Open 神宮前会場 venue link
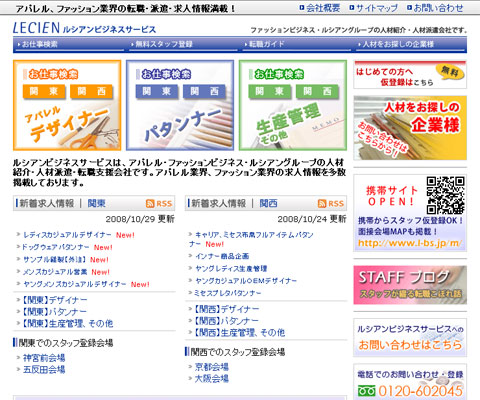The height and width of the screenshot is (400, 480). pos(44,358)
